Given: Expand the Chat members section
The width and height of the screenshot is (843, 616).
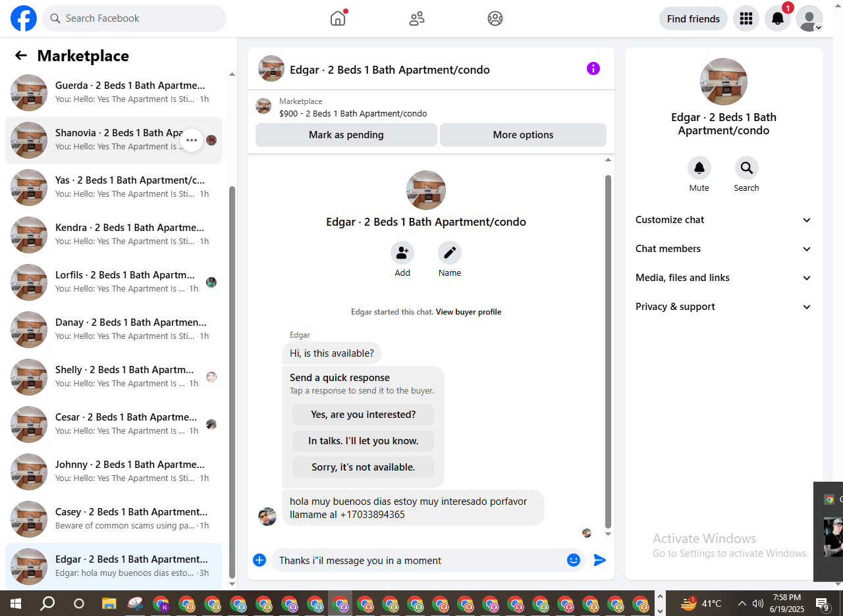Looking at the screenshot, I should 724,249.
